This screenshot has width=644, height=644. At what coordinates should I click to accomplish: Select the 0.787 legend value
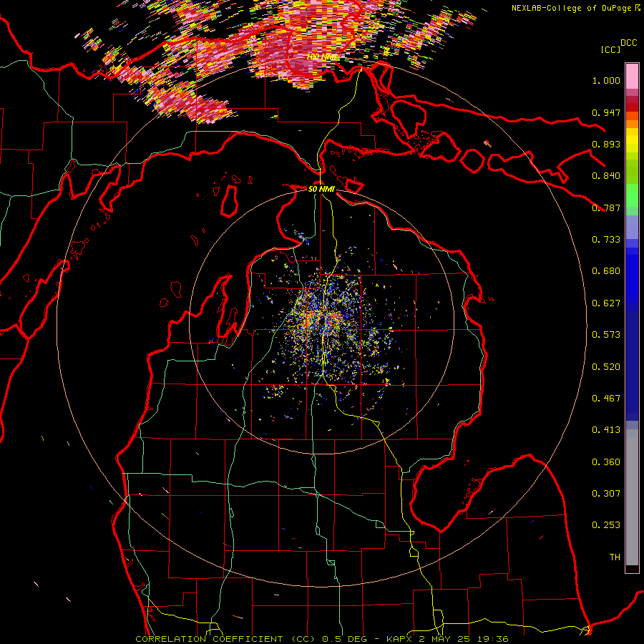tap(606, 208)
